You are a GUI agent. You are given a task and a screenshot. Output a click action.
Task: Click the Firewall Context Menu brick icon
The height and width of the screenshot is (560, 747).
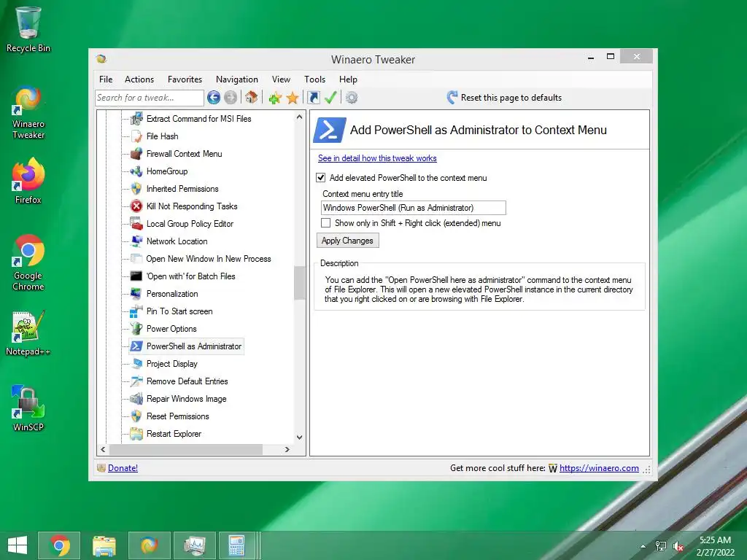(x=136, y=154)
